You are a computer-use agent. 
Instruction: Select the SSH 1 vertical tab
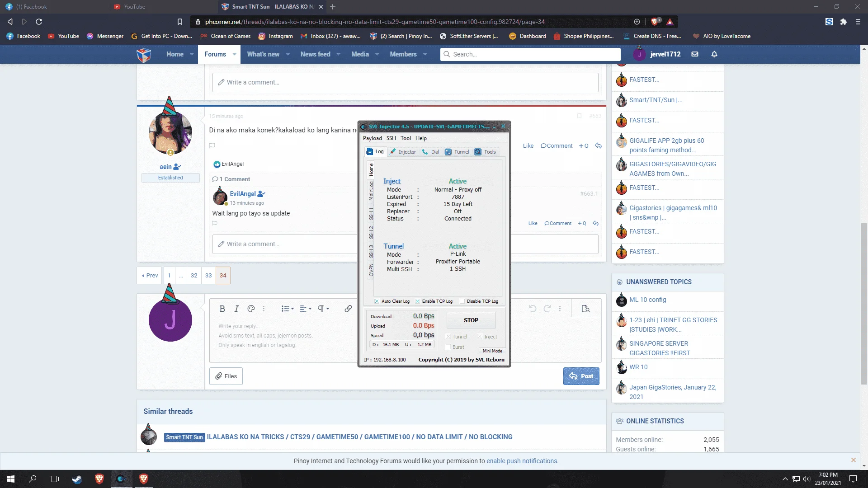tap(371, 214)
